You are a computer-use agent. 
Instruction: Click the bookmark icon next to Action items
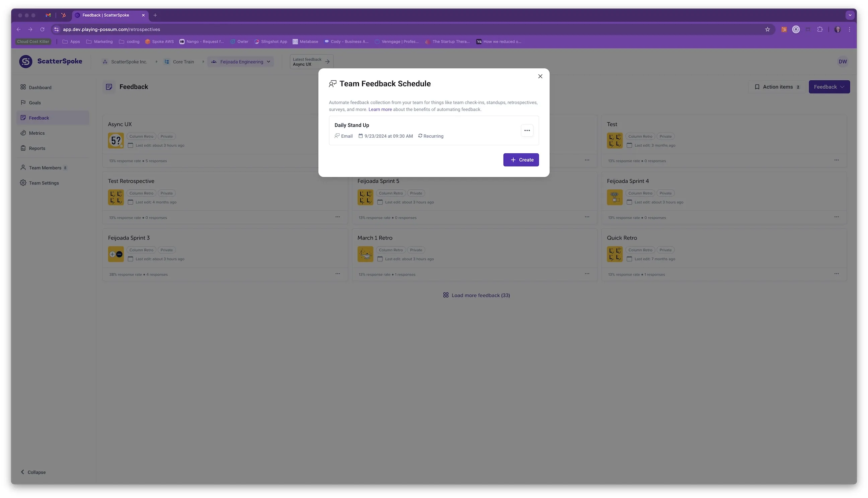click(x=757, y=86)
